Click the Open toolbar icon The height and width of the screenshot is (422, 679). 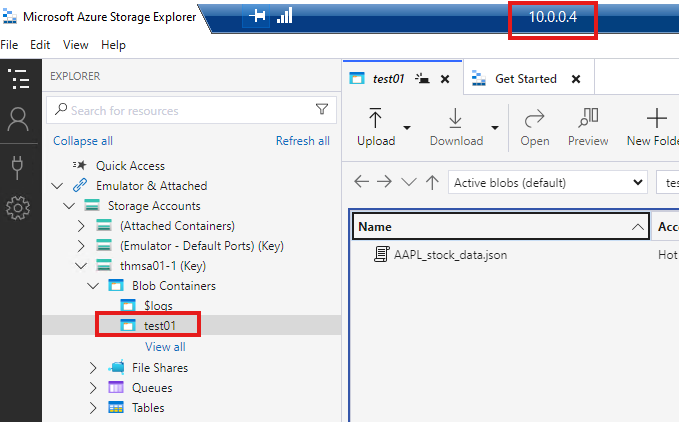pyautogui.click(x=534, y=119)
